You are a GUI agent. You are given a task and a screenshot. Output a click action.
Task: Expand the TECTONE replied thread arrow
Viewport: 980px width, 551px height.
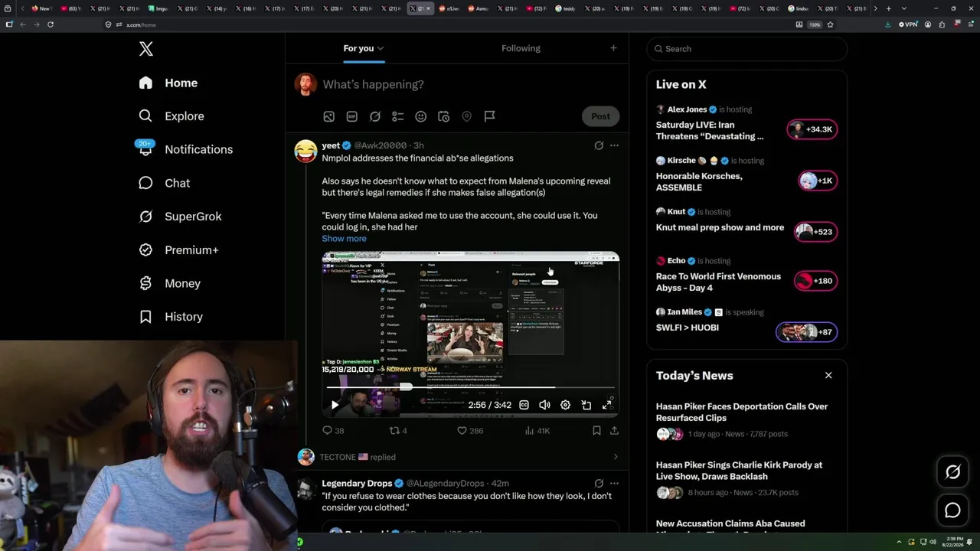point(616,457)
